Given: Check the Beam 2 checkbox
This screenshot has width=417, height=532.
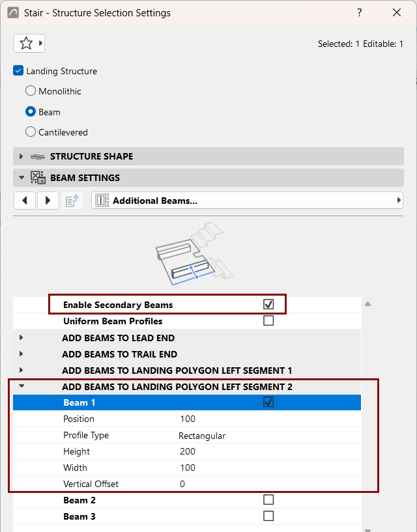Looking at the screenshot, I should (268, 500).
